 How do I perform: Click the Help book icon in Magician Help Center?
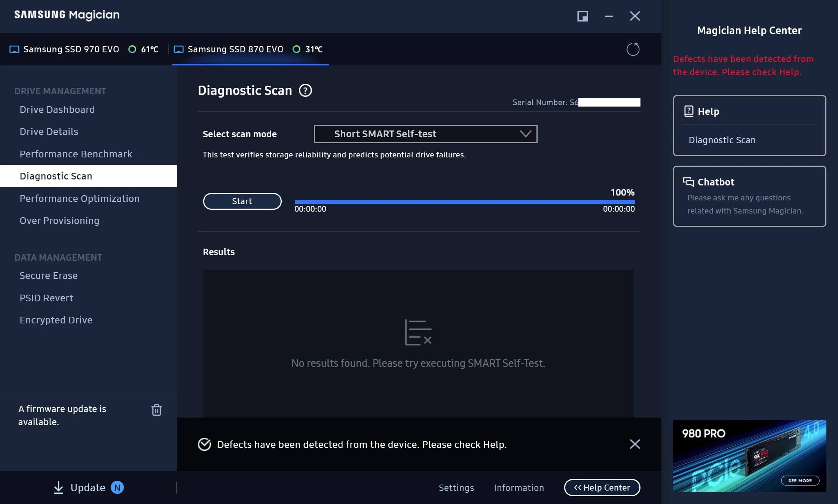688,111
